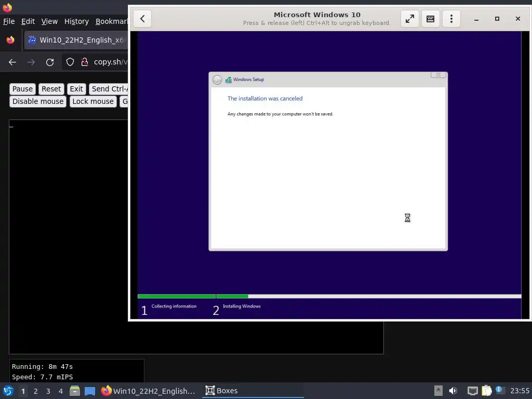Click the eject removable media tray icon
This screenshot has height=399, width=532.
coord(438,391)
